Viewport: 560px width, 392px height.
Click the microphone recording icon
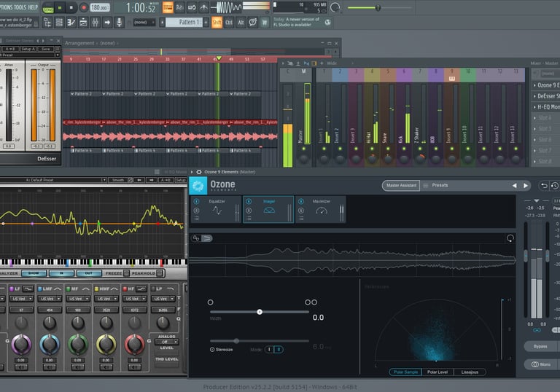[120, 23]
